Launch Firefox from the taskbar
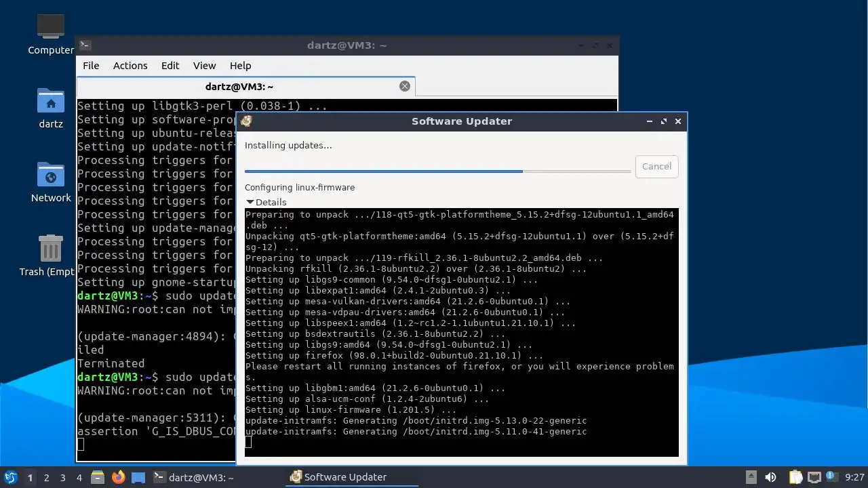The height and width of the screenshot is (488, 868). coord(119,477)
